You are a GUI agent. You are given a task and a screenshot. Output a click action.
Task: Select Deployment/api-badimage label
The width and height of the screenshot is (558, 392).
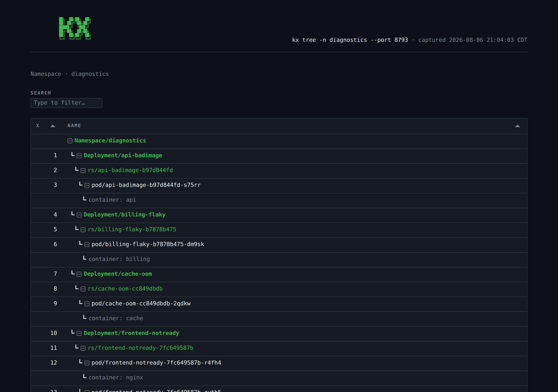(123, 155)
